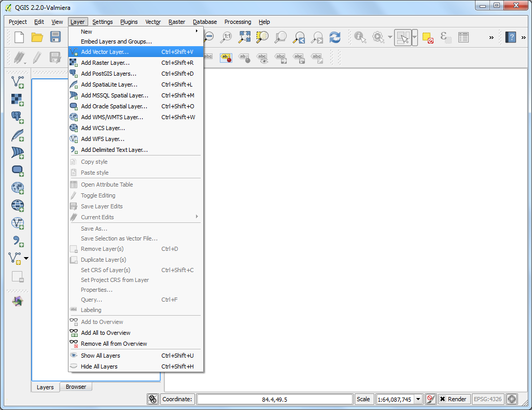
Task: Choose Add Delimited Text Layer menu entry
Action: [136, 150]
